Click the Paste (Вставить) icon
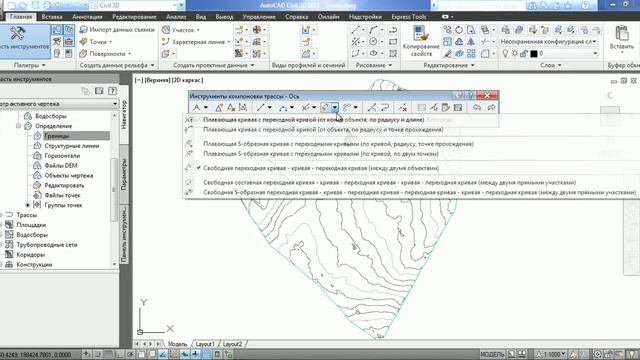The image size is (640, 360). (622, 33)
